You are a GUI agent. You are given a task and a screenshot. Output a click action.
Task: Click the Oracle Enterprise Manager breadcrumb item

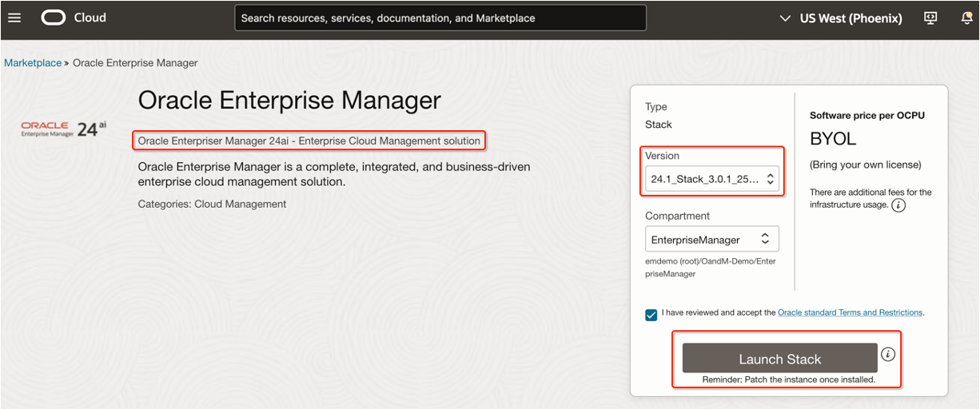point(135,62)
